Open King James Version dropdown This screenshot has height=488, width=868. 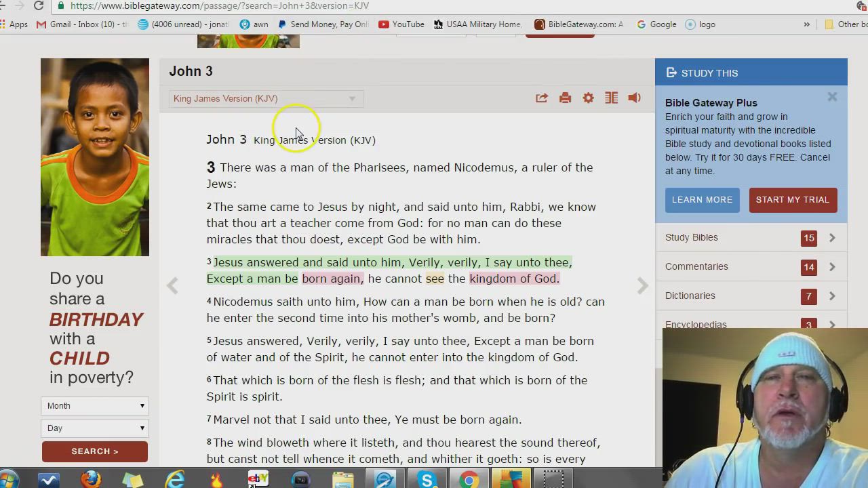pyautogui.click(x=264, y=99)
